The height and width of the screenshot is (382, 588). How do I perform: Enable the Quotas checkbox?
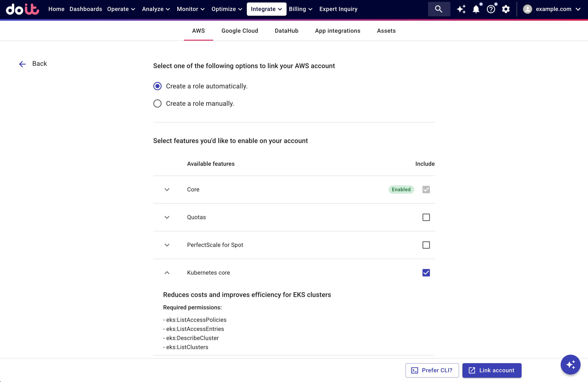[x=426, y=217]
